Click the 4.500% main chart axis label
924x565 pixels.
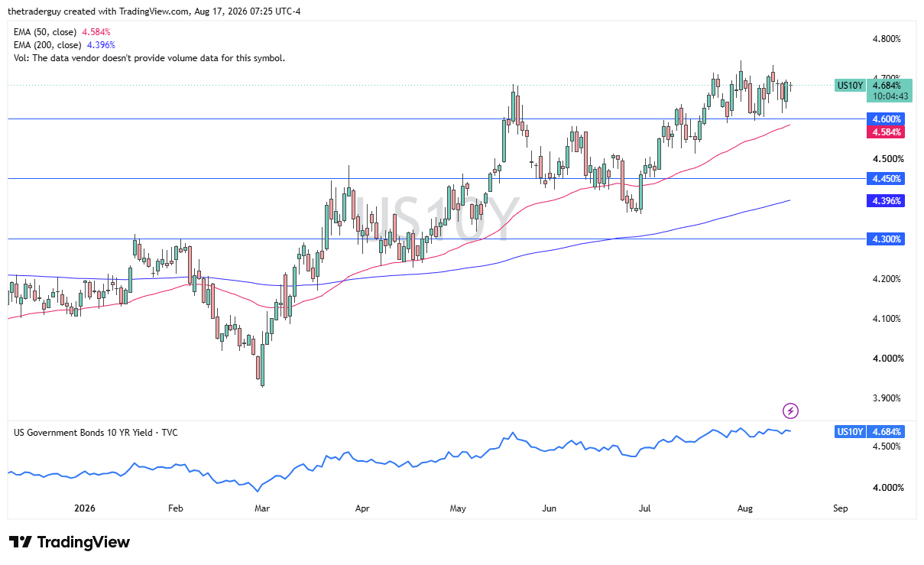pos(887,159)
